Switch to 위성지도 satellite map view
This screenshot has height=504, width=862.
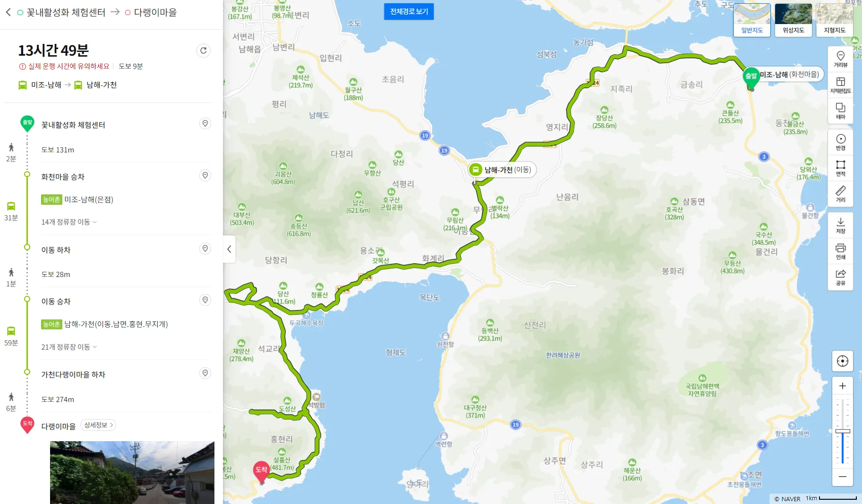(x=794, y=20)
